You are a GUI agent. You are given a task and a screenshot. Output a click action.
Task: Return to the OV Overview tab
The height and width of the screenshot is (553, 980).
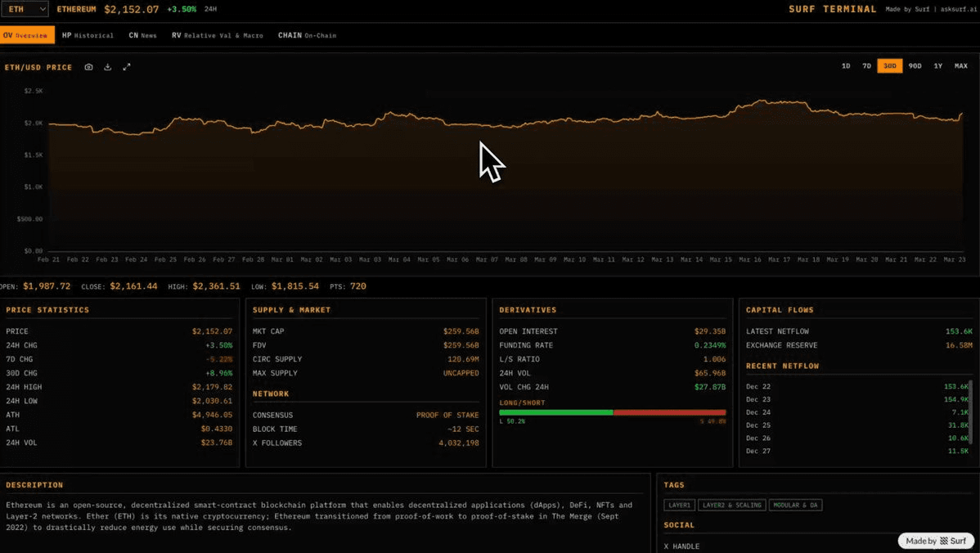[x=27, y=36]
